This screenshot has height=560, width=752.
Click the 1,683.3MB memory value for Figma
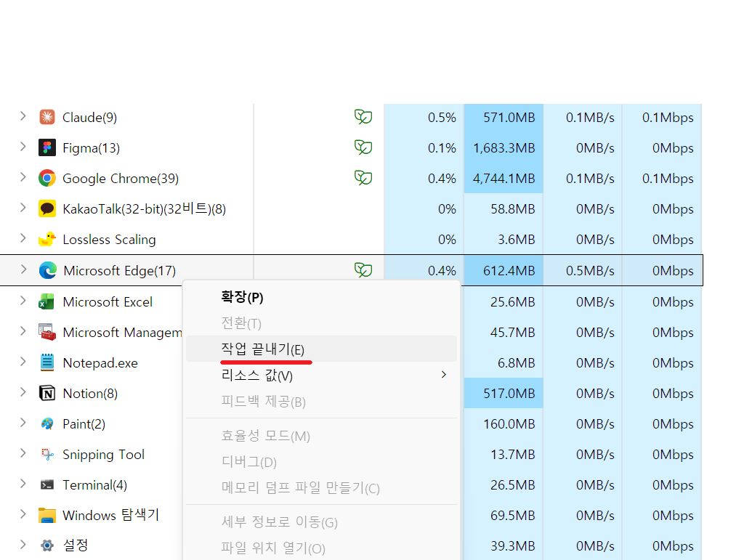(504, 147)
